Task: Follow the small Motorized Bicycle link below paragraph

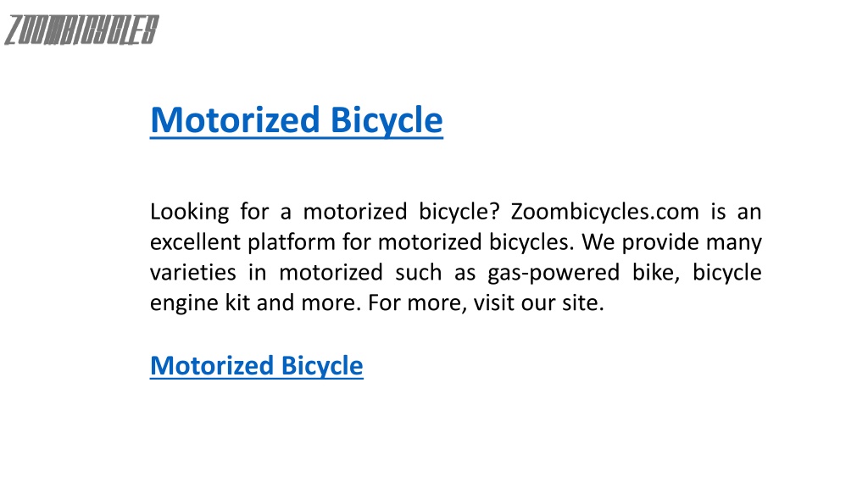Action: click(256, 366)
